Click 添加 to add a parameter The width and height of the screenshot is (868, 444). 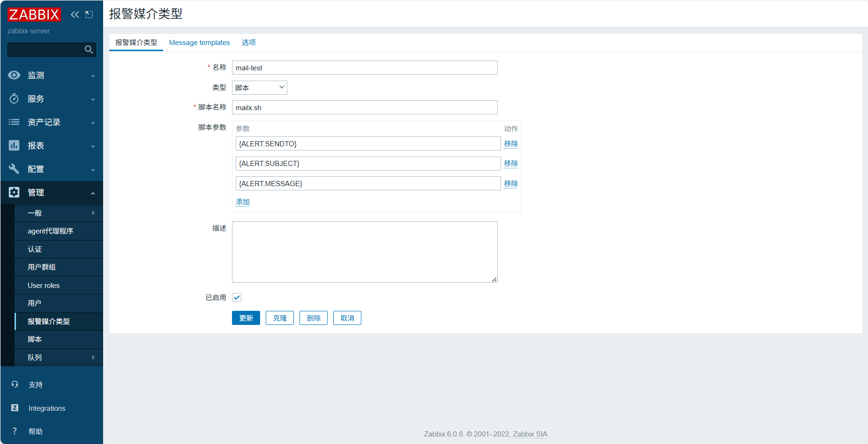[243, 202]
